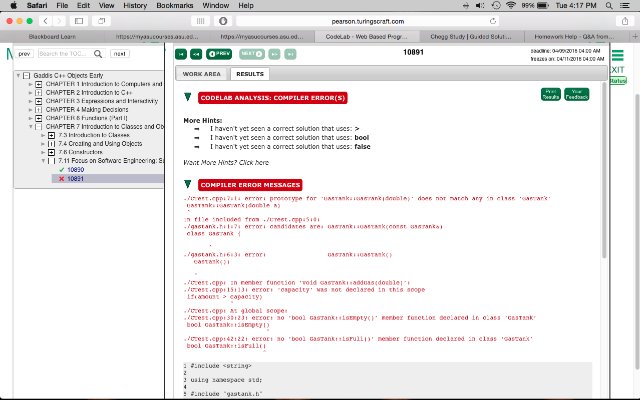Screen dimensions: 640x400
Task: Open a new tab with plus icon
Action: 635,36
